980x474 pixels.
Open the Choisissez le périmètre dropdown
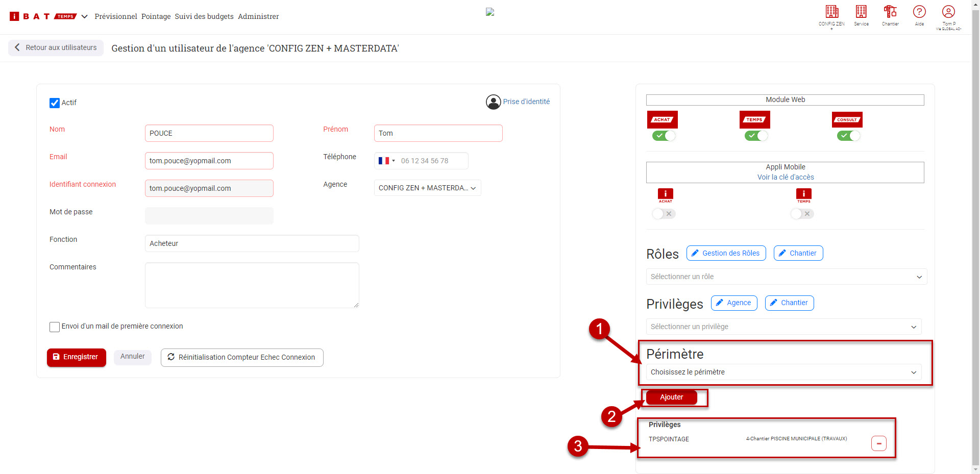[x=783, y=372]
